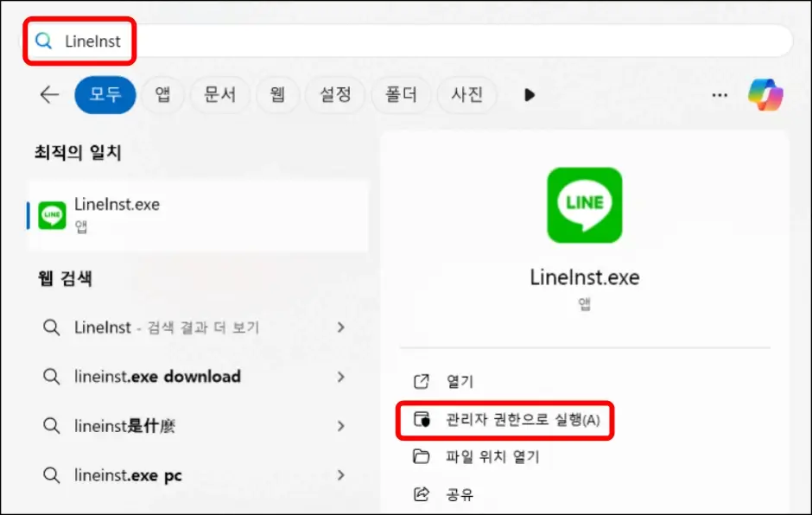
Task: Expand the lineinst是什麼 chevron
Action: coord(340,426)
